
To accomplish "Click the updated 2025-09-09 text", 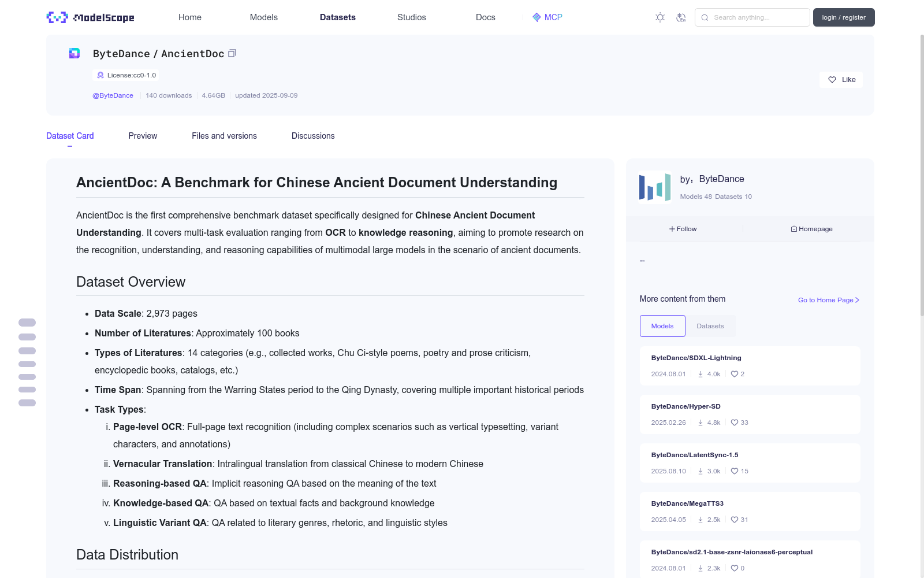I will pos(266,95).
